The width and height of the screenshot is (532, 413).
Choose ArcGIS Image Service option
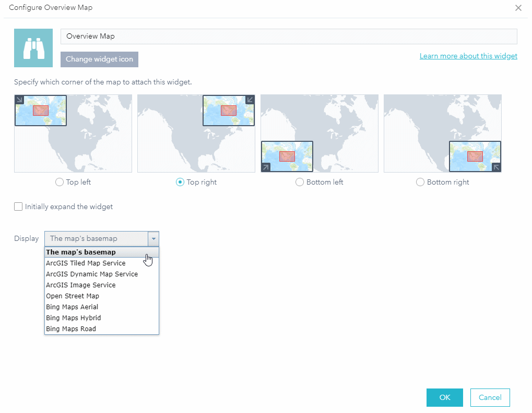[x=102, y=285]
